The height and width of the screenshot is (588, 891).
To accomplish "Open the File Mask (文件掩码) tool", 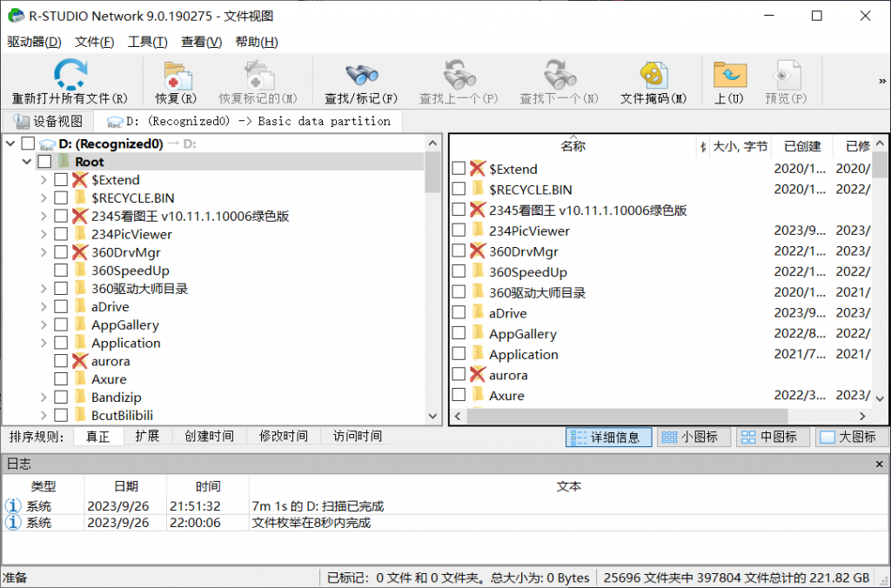I will [653, 75].
